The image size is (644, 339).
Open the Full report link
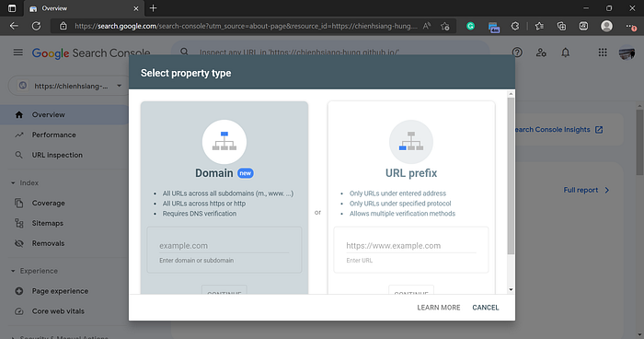point(586,190)
